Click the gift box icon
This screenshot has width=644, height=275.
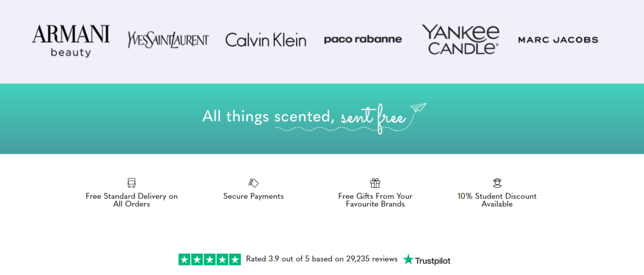pos(375,183)
